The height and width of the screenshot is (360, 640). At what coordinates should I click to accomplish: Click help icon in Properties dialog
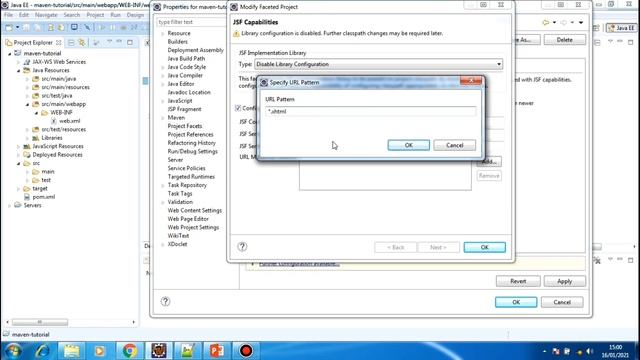(165, 301)
